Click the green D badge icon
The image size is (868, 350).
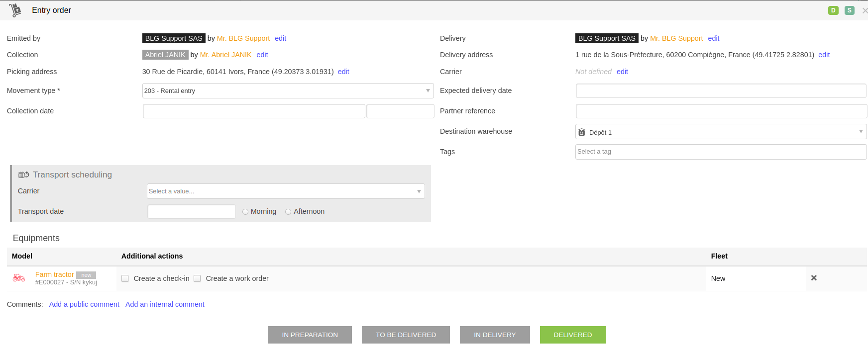833,10
